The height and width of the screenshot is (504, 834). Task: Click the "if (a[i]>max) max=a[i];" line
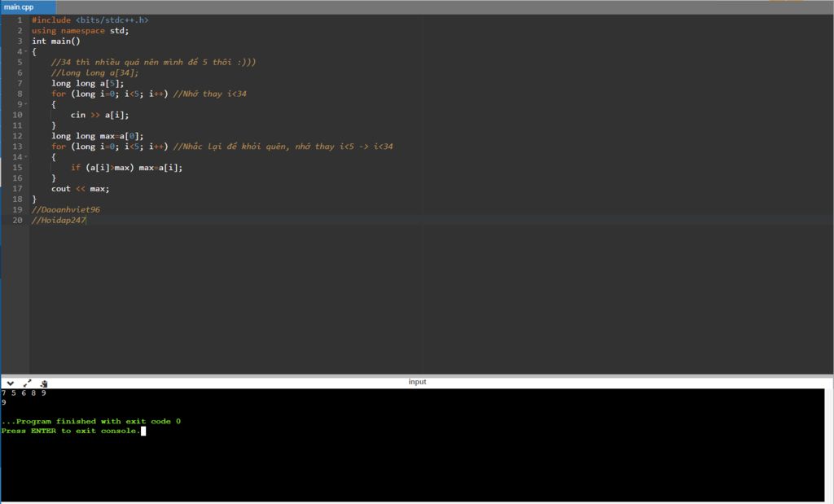click(126, 168)
